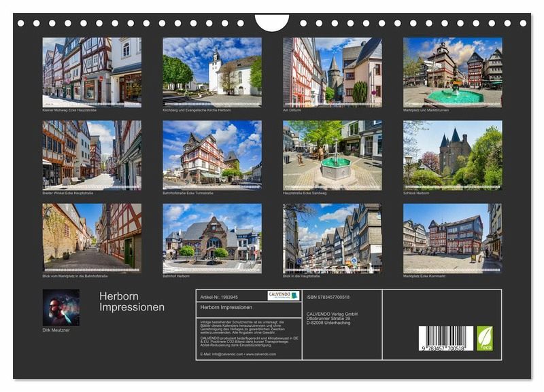544x392 pixels.
Task: Click the Kleiner Mühweg Ecke Hauptstraße photo
Action: [x=92, y=71]
